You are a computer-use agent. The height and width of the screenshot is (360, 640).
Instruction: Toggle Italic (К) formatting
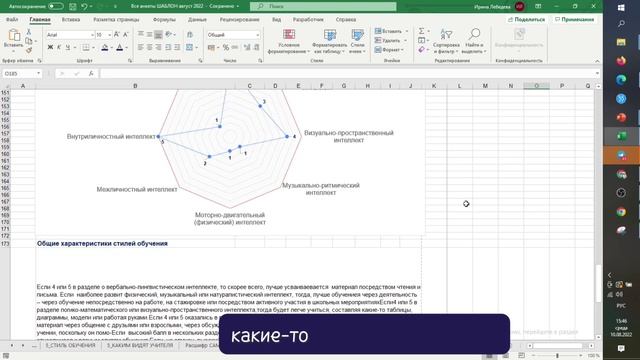coord(59,48)
